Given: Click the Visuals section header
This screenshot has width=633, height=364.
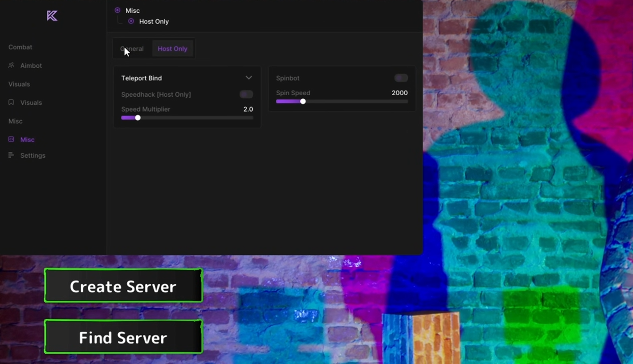Looking at the screenshot, I should pos(19,85).
